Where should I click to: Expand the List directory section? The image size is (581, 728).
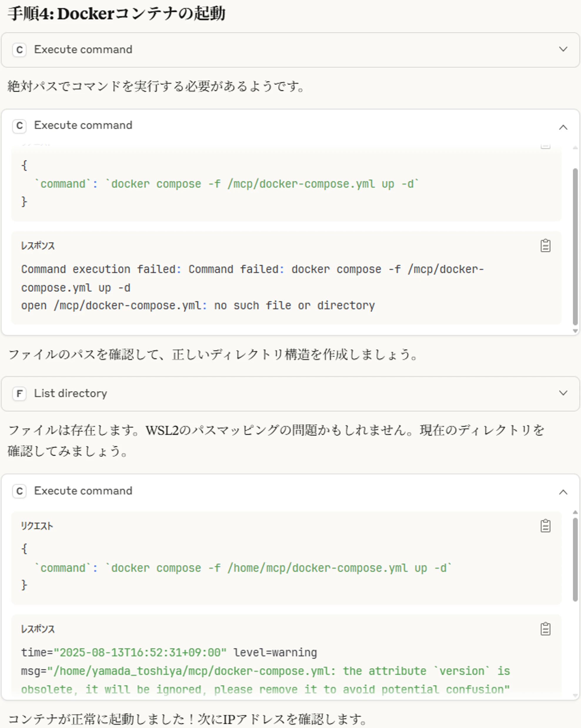click(x=563, y=393)
